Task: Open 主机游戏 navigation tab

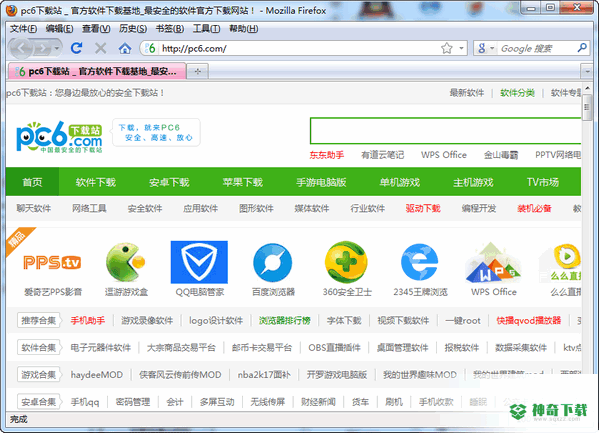Action: pos(473,182)
